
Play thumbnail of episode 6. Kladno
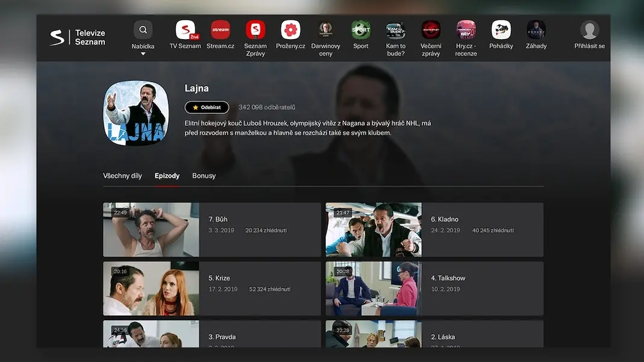[x=374, y=229]
